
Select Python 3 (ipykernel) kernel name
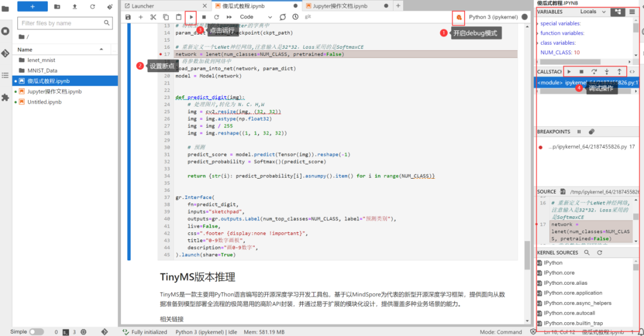click(x=493, y=17)
